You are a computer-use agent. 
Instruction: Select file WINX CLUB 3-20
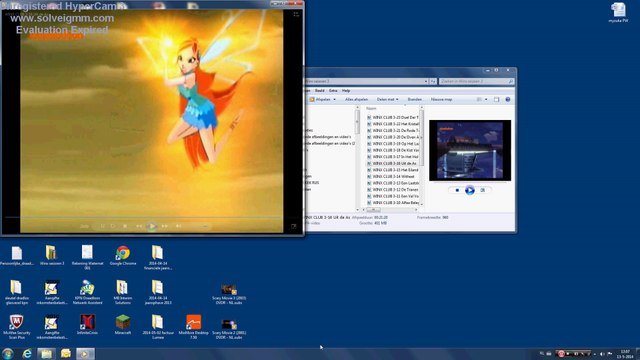click(x=393, y=137)
